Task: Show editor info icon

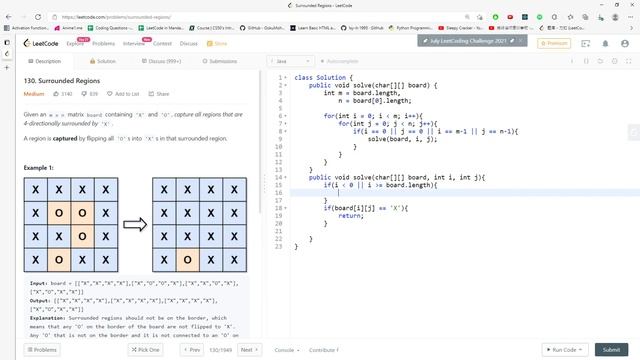Action: coord(572,61)
